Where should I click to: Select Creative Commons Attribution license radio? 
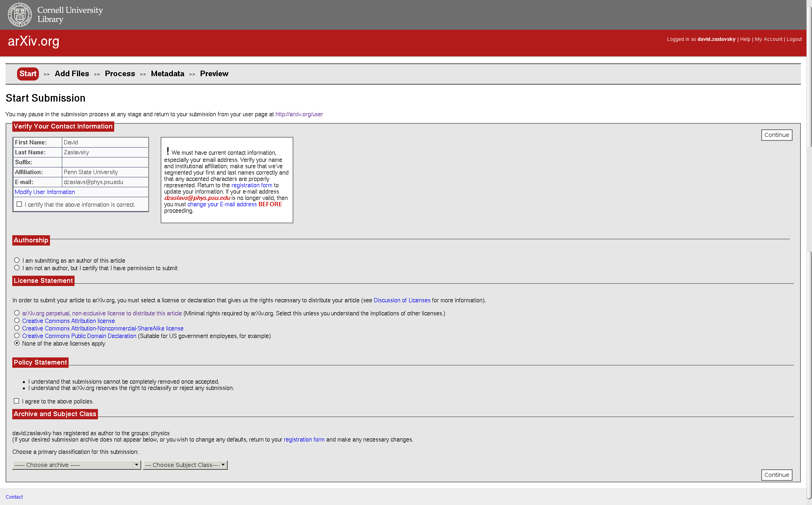click(x=17, y=321)
